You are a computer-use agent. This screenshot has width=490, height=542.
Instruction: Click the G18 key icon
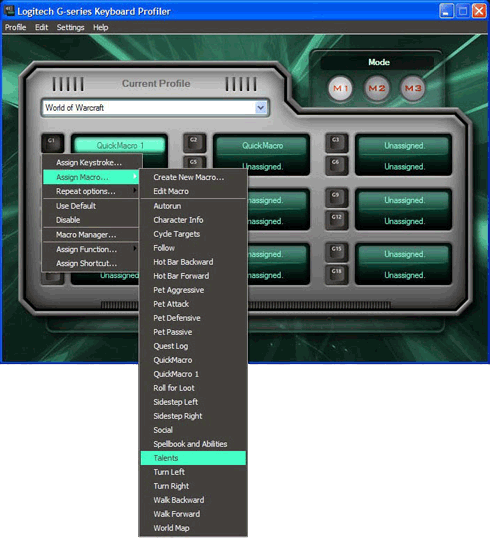(x=337, y=274)
